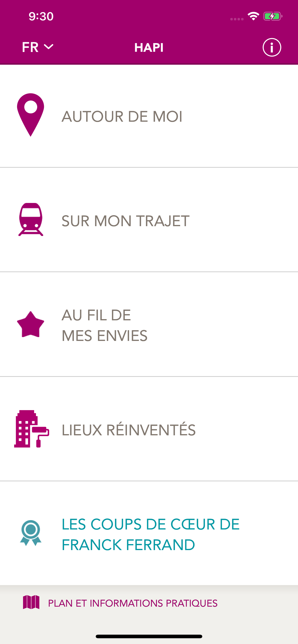Open Plan et informations pratiques
The width and height of the screenshot is (298, 644).
click(133, 603)
